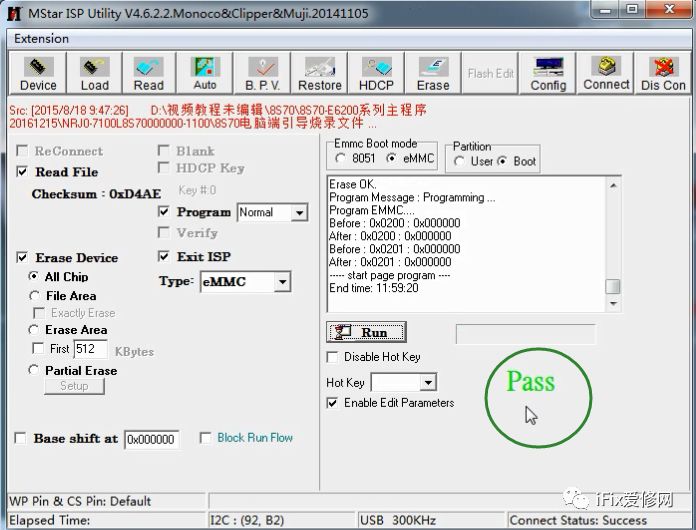The height and width of the screenshot is (530, 696).
Task: Click the Checksum : 0xD4AE text
Action: tap(96, 194)
